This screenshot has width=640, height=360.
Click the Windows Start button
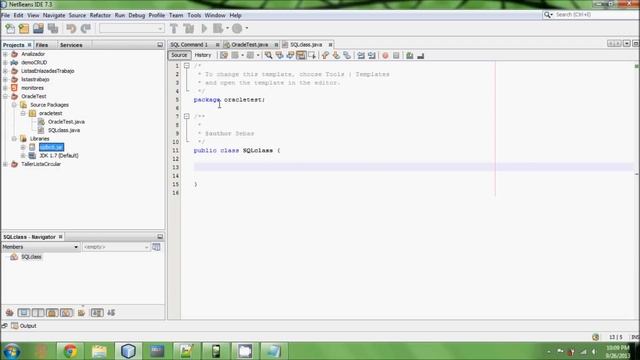point(12,351)
